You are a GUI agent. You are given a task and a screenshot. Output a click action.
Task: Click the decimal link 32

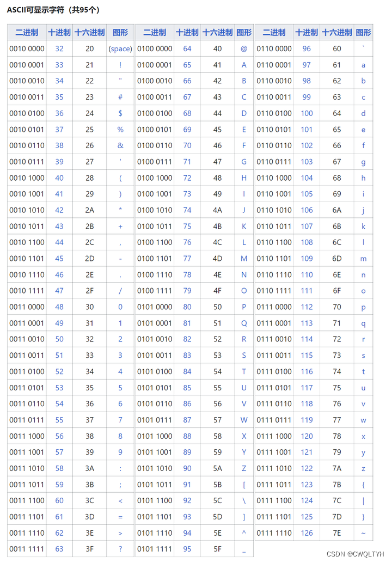point(59,49)
